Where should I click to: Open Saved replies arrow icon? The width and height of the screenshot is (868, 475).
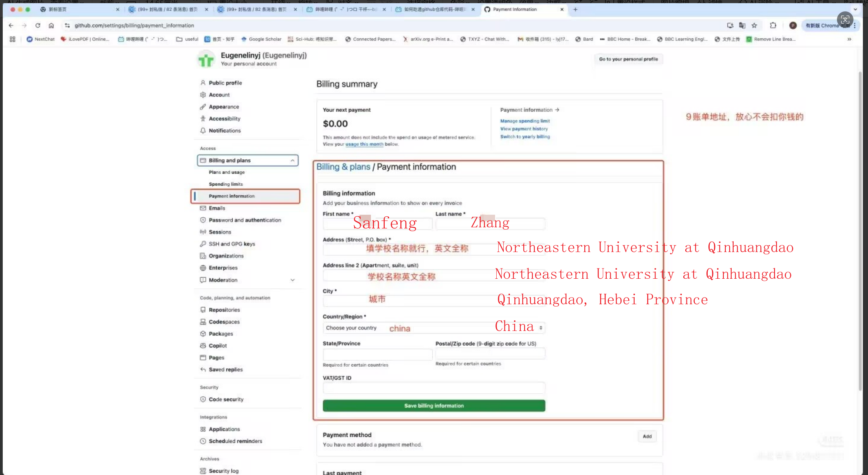pyautogui.click(x=203, y=369)
